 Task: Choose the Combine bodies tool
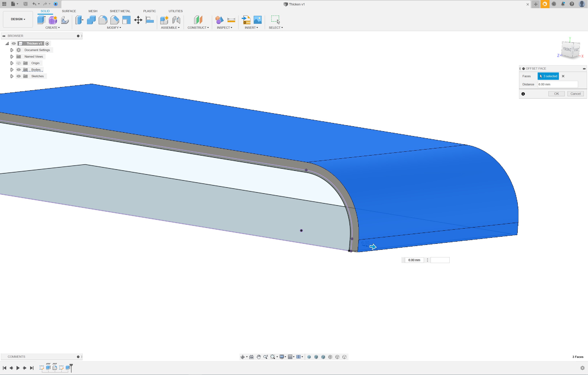(91, 20)
